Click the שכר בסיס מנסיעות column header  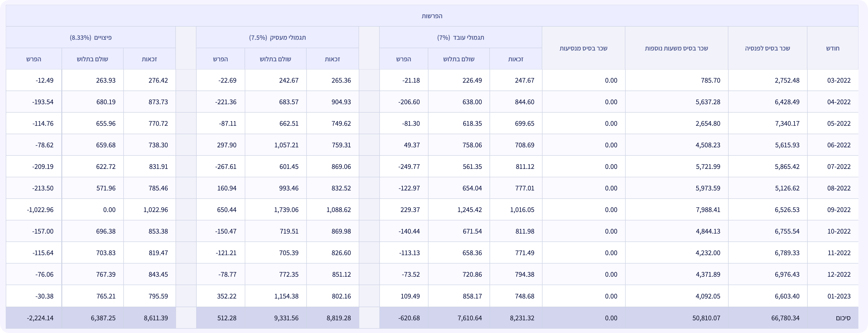pos(583,48)
